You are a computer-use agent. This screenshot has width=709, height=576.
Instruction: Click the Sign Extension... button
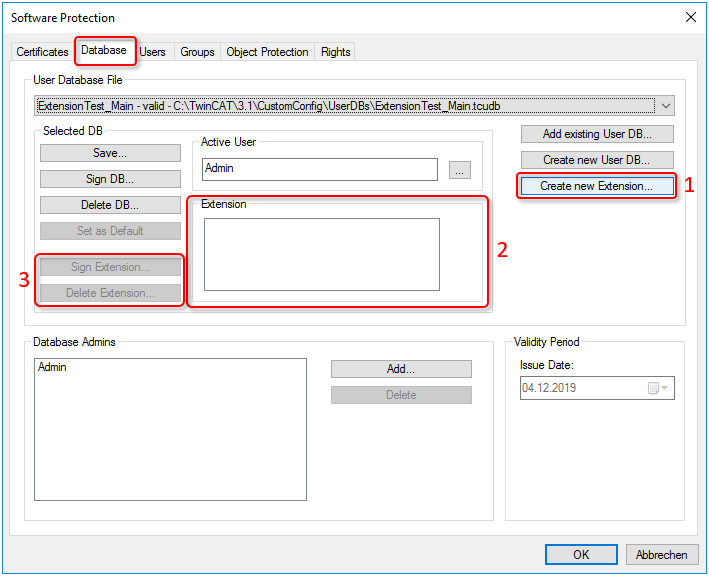(110, 267)
